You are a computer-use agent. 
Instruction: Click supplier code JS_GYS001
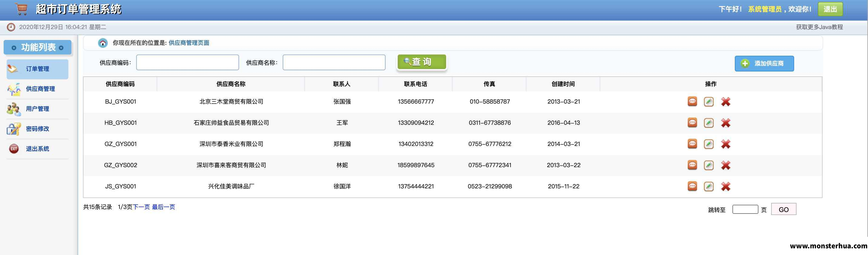click(x=120, y=187)
